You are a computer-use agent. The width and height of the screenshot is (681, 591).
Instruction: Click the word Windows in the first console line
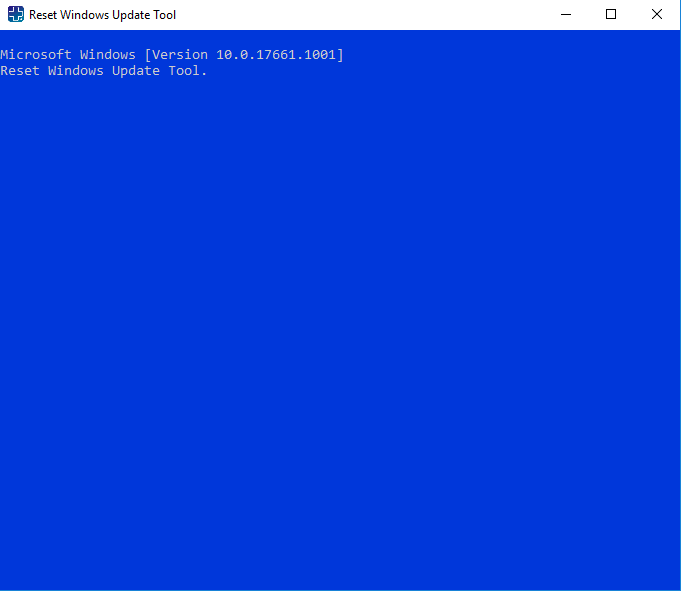tap(108, 55)
